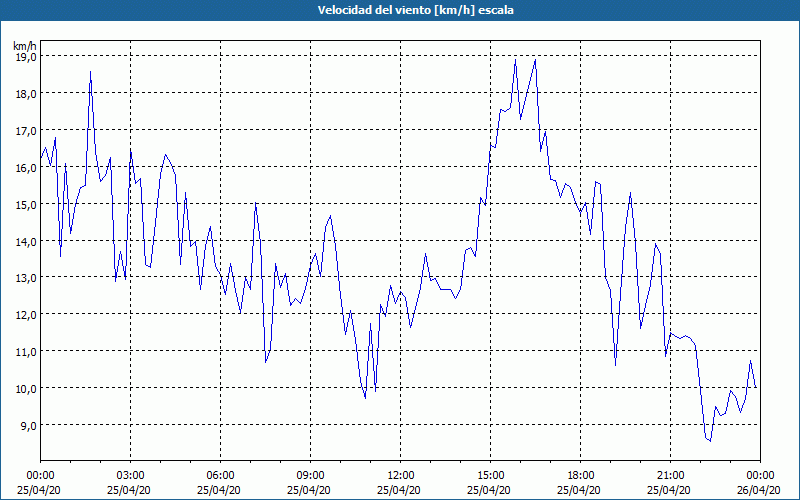Click the 'km/h' unit label
Viewport: 800px width, 500px height.
pyautogui.click(x=25, y=46)
